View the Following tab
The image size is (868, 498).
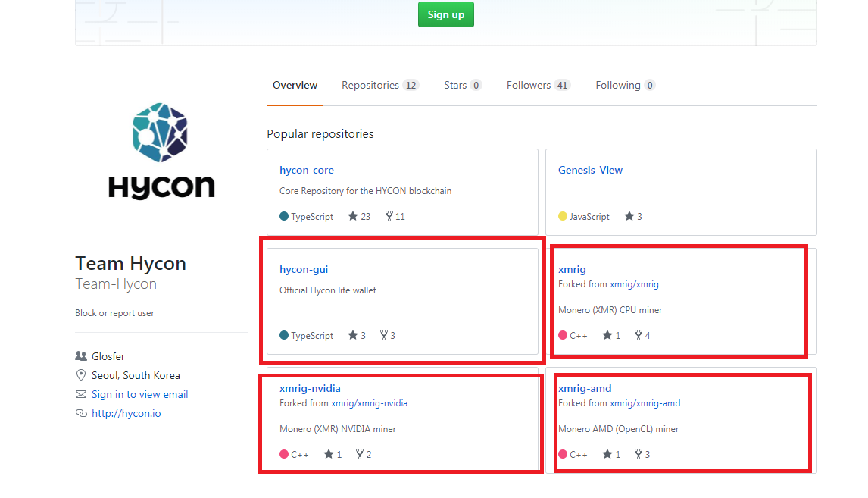click(625, 86)
